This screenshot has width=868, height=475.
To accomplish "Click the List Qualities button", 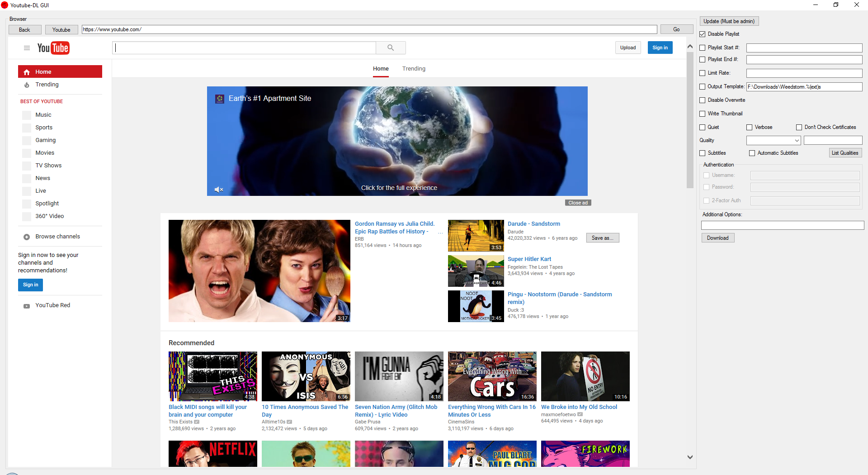I will (845, 153).
